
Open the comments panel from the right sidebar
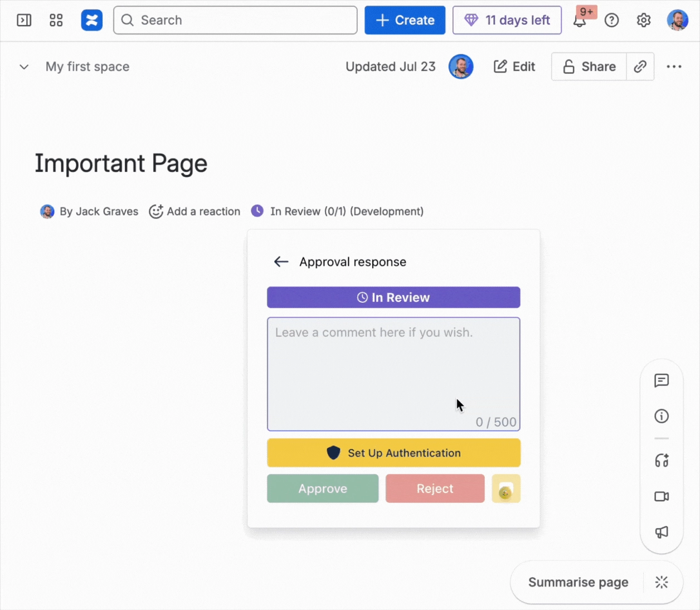click(x=662, y=381)
